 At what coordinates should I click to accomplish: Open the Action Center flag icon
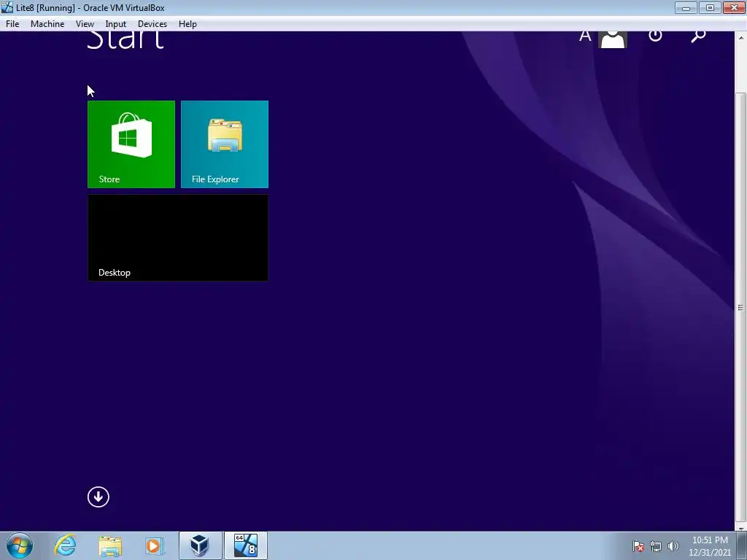[x=638, y=546]
